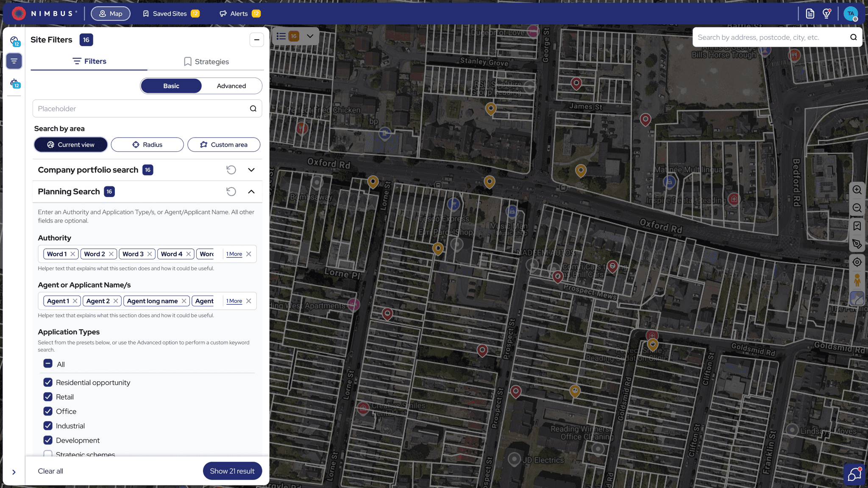
Task: Click the Show 21 result button
Action: pos(232,471)
